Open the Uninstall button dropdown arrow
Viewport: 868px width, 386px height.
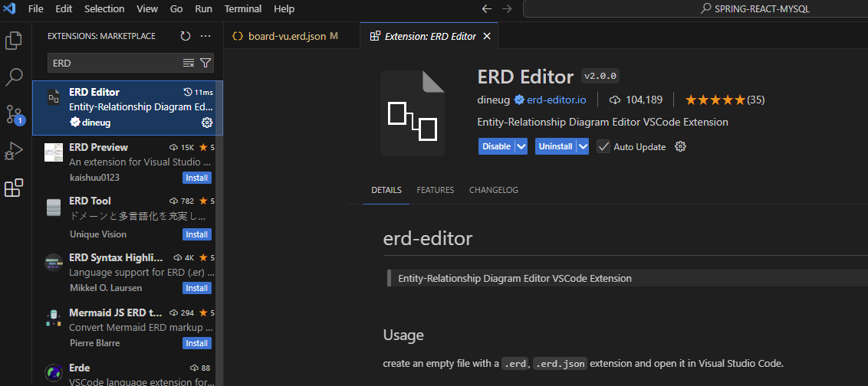582,146
